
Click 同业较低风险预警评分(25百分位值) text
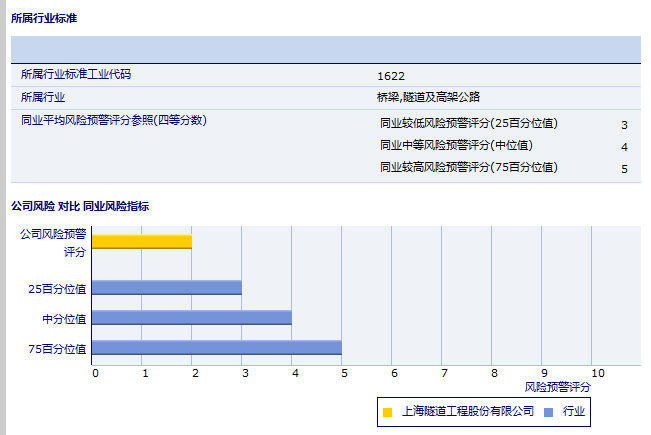[468, 124]
